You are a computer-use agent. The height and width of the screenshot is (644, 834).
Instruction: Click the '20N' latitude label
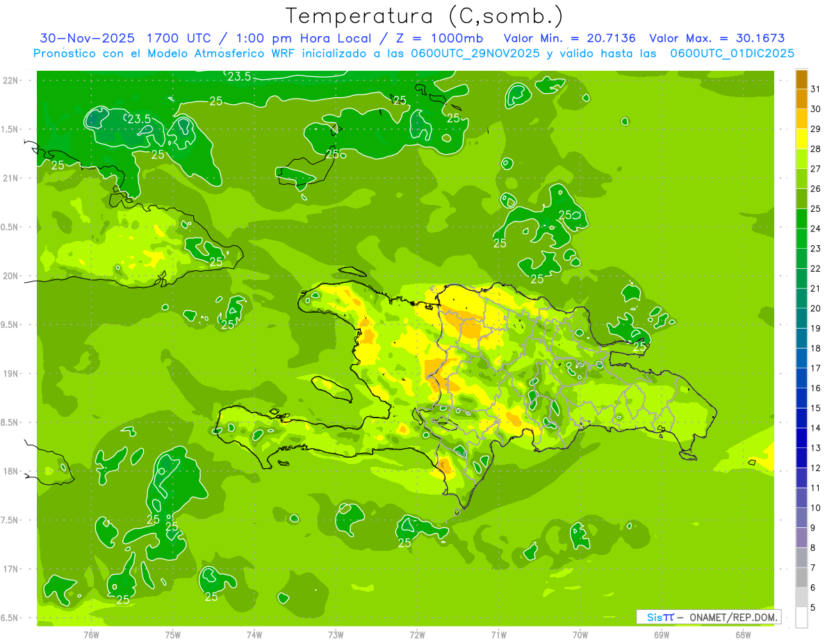pyautogui.click(x=12, y=276)
